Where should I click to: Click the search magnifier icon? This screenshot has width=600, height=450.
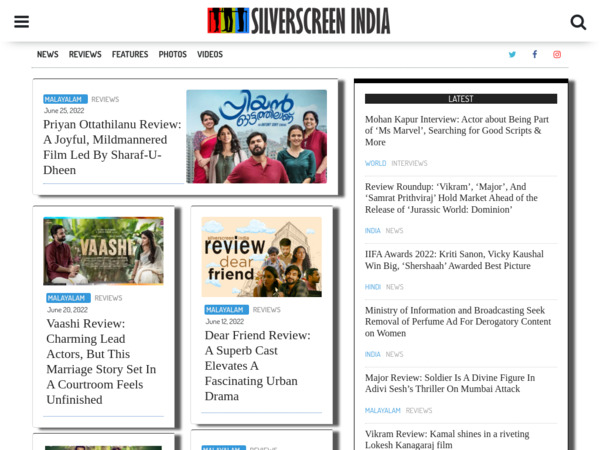(578, 22)
